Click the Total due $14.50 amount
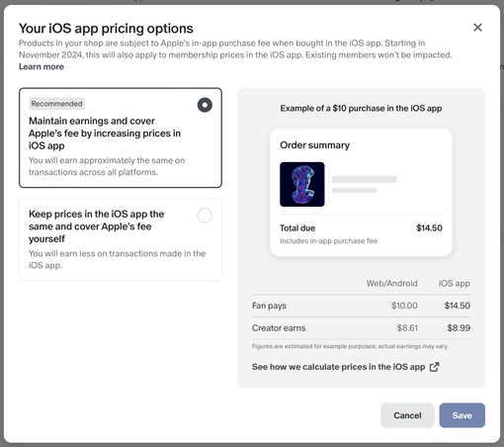The width and height of the screenshot is (504, 447). point(429,228)
